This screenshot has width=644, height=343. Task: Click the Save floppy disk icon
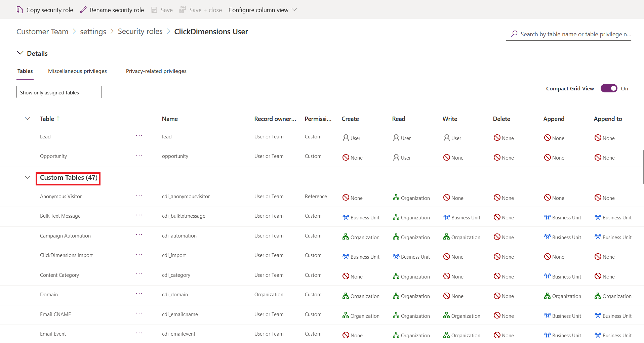click(154, 10)
